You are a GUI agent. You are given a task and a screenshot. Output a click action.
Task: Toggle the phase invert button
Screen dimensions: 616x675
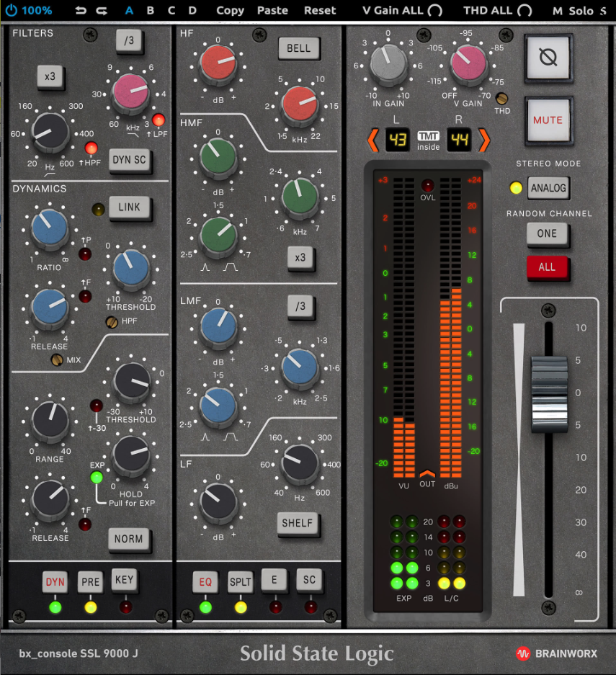point(550,58)
